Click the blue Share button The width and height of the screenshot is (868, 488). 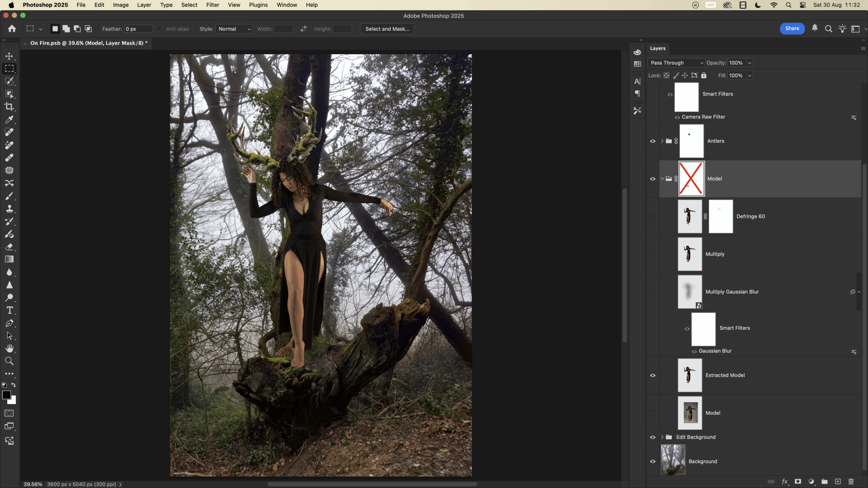click(792, 28)
